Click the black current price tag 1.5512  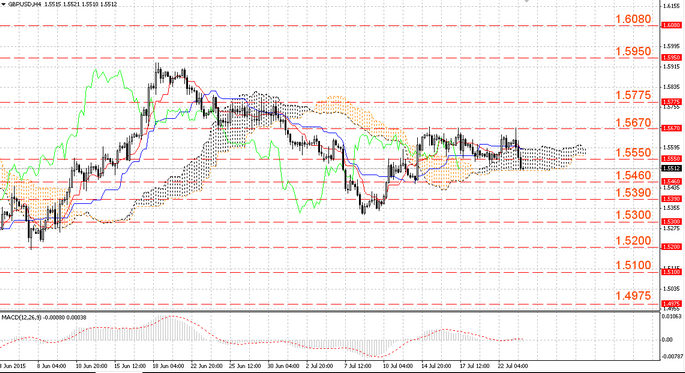(671, 168)
